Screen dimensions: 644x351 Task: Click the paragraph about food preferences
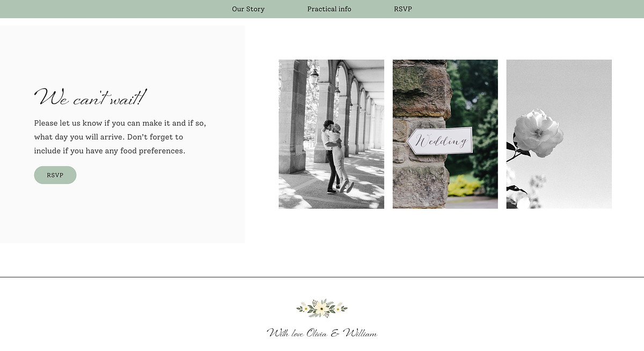120,137
